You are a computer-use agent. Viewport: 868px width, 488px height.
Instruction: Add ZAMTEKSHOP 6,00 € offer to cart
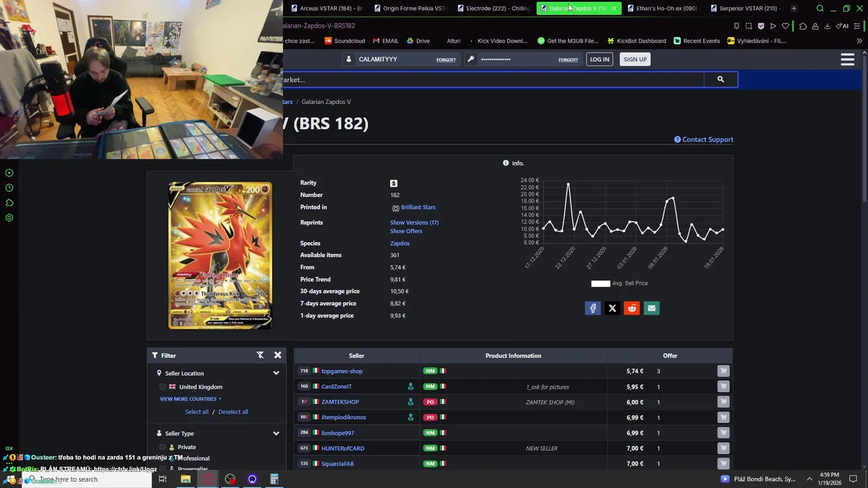[x=724, y=402]
